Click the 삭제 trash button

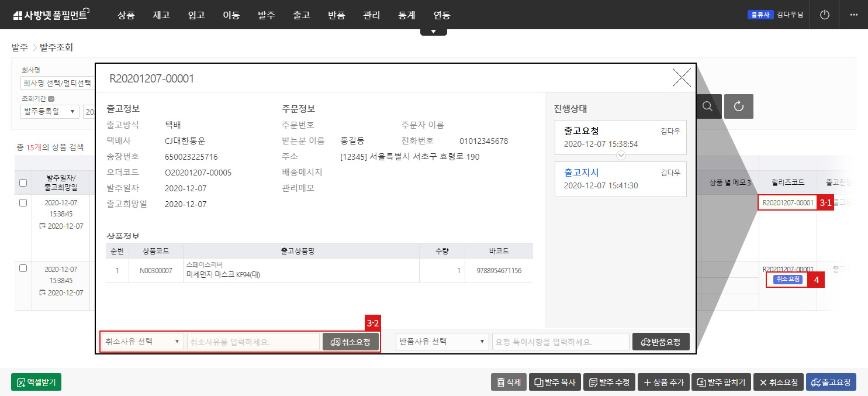(x=509, y=382)
